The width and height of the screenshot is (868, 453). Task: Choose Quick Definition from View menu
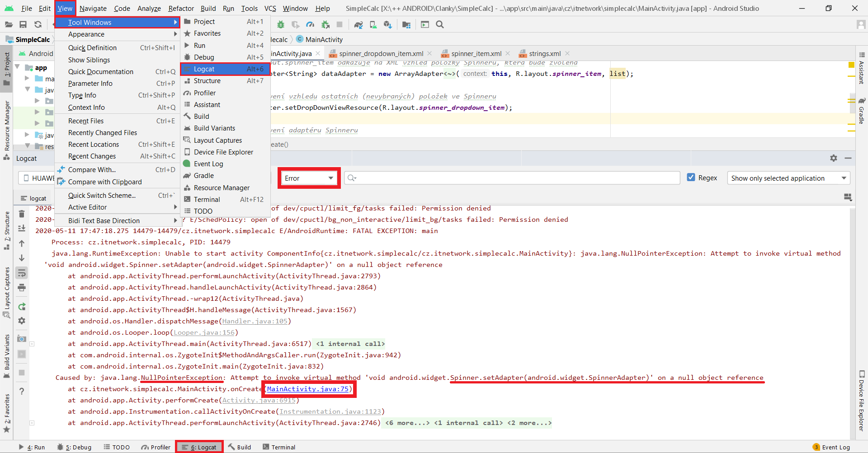tap(118, 48)
